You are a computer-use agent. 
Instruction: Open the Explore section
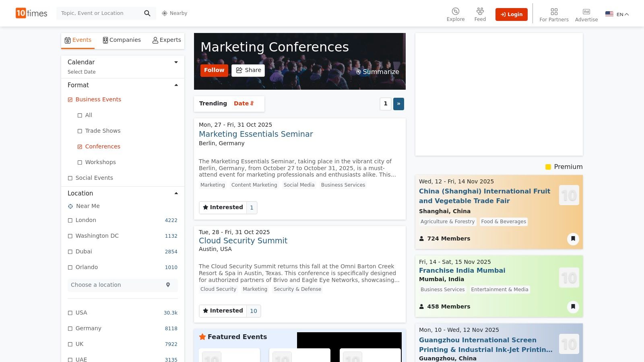point(455,13)
